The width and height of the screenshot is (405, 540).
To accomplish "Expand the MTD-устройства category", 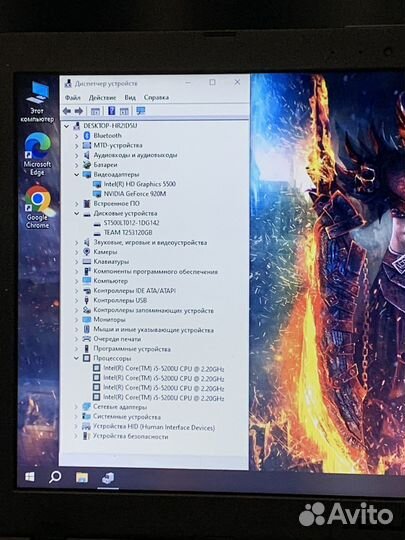I will coord(76,145).
